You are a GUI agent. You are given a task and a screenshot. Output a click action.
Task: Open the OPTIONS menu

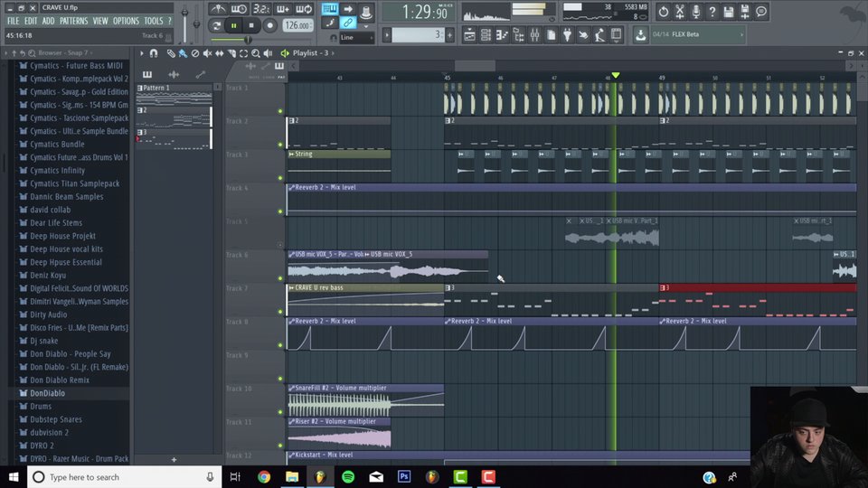(127, 21)
